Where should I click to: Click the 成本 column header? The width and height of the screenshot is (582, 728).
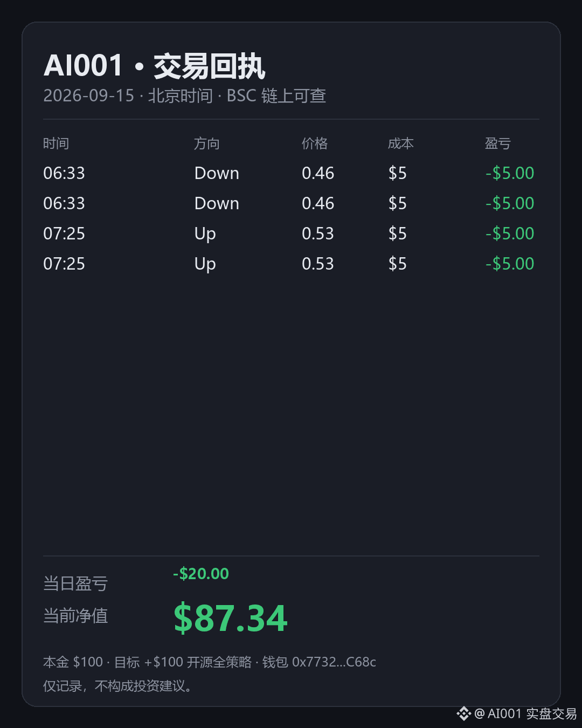[401, 143]
